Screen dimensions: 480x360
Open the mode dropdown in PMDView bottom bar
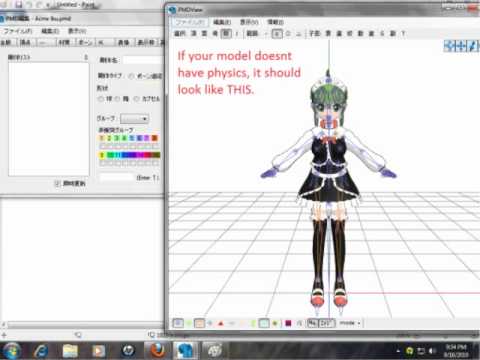tap(350, 323)
